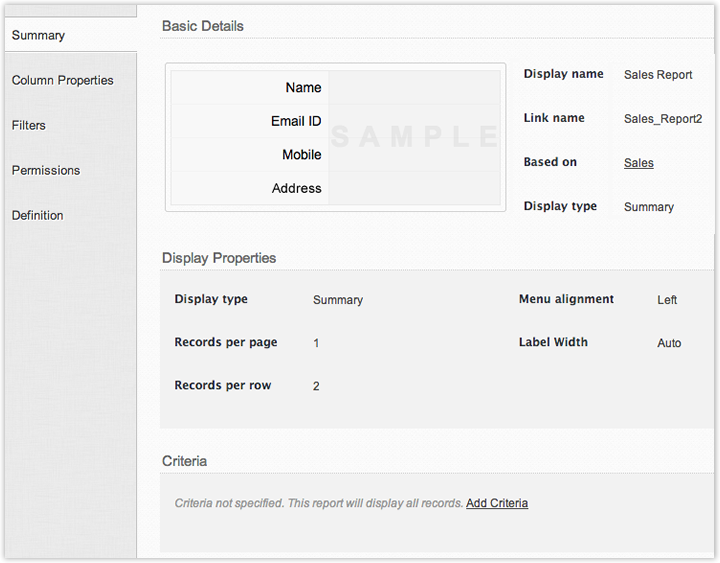Click the Link name value Sales_Report2
Image resolution: width=720 pixels, height=563 pixels.
(x=662, y=119)
